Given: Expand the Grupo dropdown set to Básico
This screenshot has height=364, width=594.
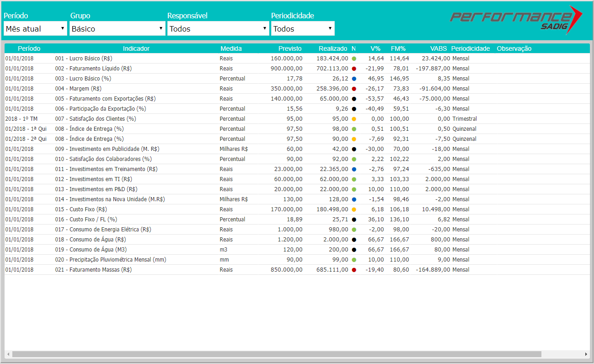Looking at the screenshot, I should (117, 28).
